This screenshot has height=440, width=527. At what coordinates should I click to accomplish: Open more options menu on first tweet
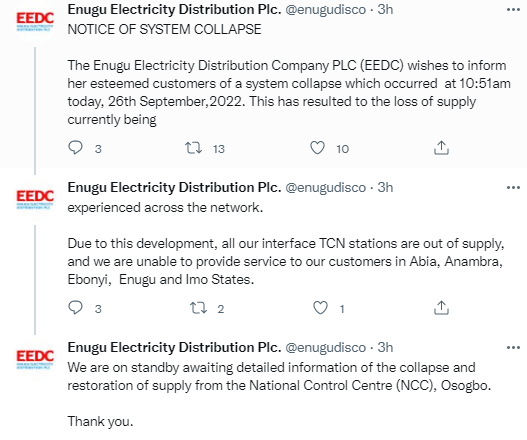513,10
